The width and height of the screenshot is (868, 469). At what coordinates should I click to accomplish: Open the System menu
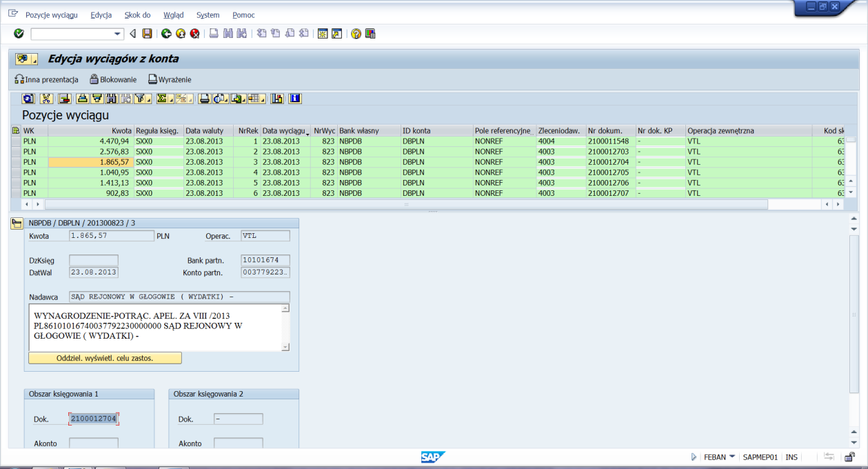(x=208, y=14)
